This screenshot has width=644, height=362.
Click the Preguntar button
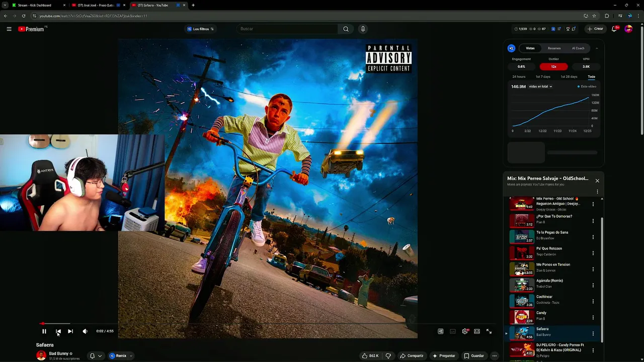click(x=444, y=356)
